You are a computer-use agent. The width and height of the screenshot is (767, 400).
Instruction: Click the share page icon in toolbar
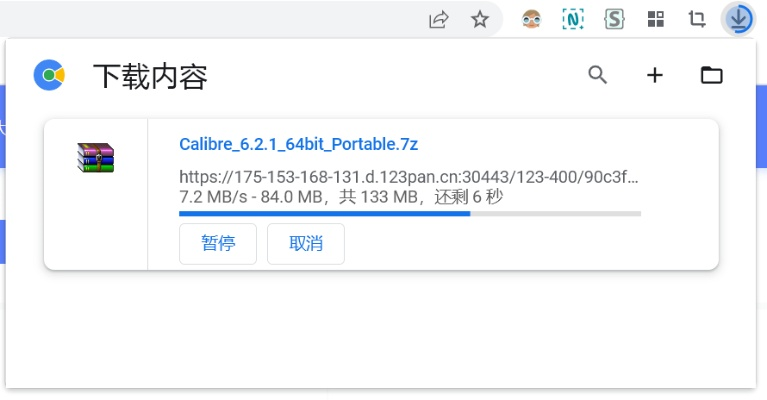(438, 19)
